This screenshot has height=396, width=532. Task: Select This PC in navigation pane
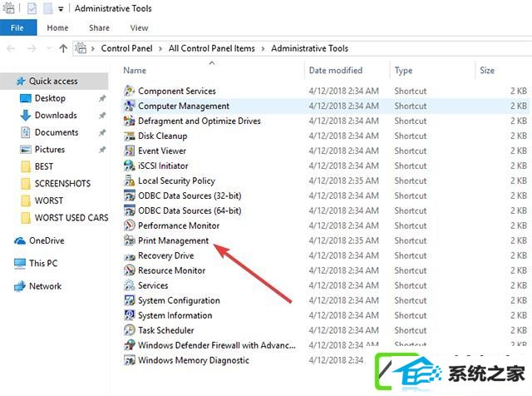[43, 263]
